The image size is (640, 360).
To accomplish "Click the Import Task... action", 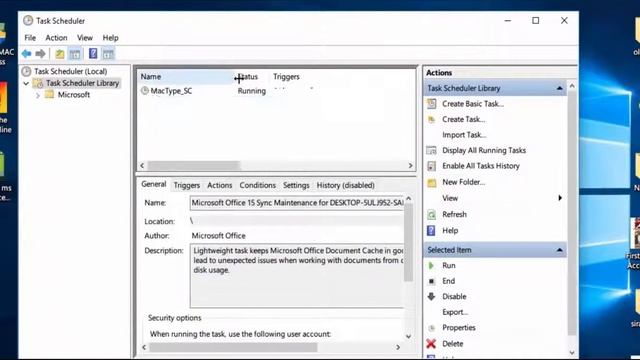I will [x=464, y=135].
